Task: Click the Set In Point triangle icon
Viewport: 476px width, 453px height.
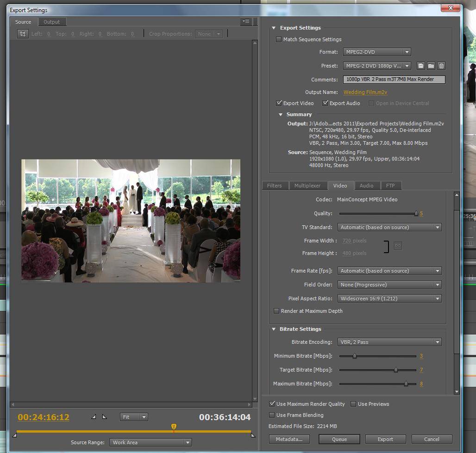Action: pyautogui.click(x=94, y=417)
